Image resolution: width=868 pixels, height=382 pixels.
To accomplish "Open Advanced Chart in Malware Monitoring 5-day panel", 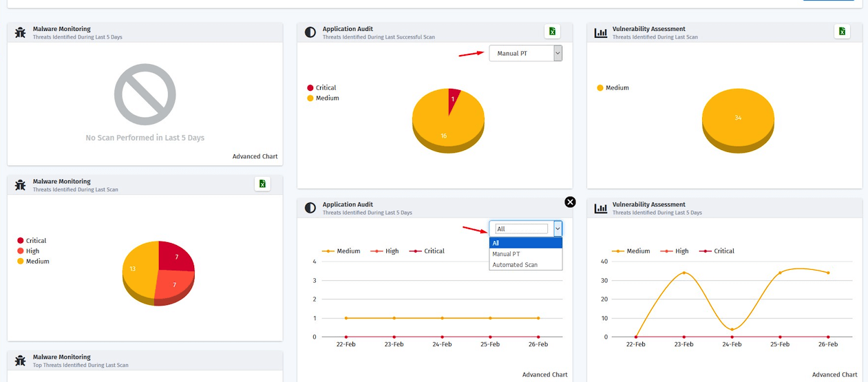I will tap(255, 156).
